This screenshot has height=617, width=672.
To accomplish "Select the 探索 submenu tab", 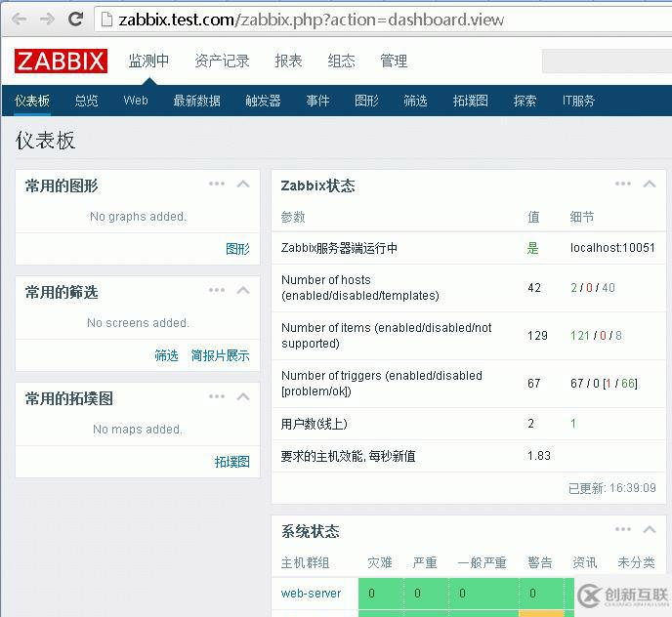I will click(x=525, y=101).
